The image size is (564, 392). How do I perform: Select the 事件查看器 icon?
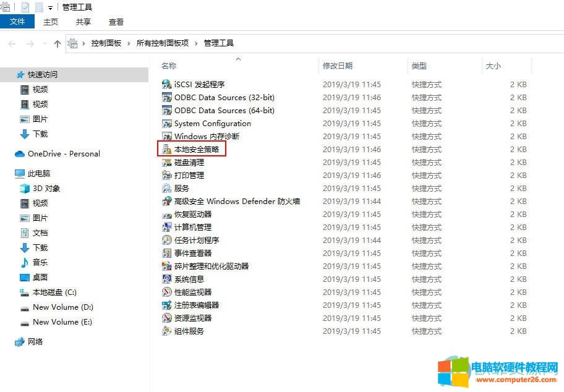(x=166, y=253)
